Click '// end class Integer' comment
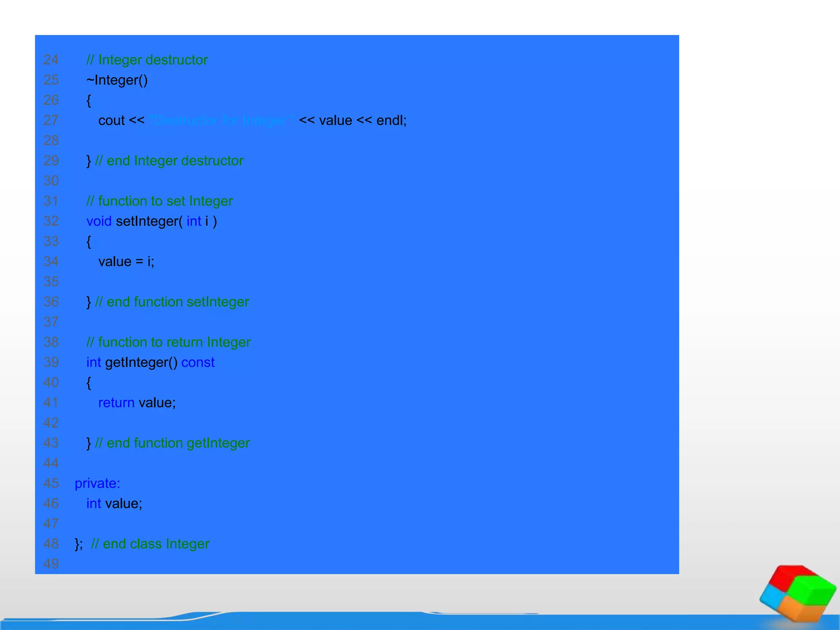 point(150,544)
